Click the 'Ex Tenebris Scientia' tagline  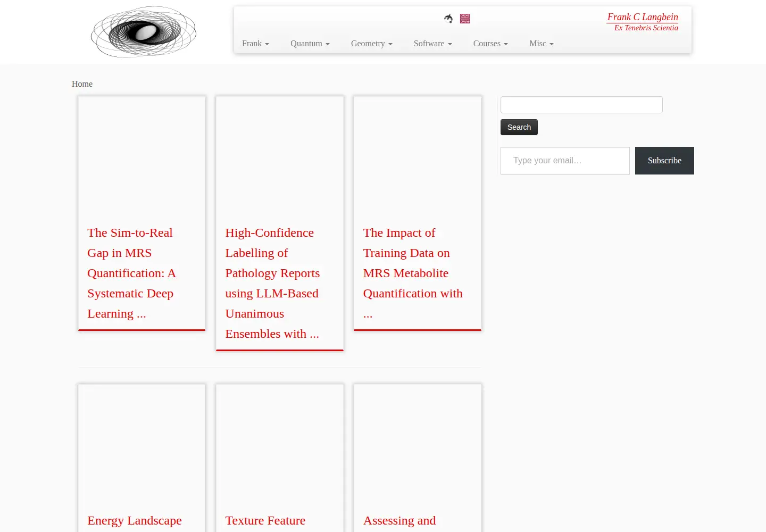pyautogui.click(x=646, y=28)
